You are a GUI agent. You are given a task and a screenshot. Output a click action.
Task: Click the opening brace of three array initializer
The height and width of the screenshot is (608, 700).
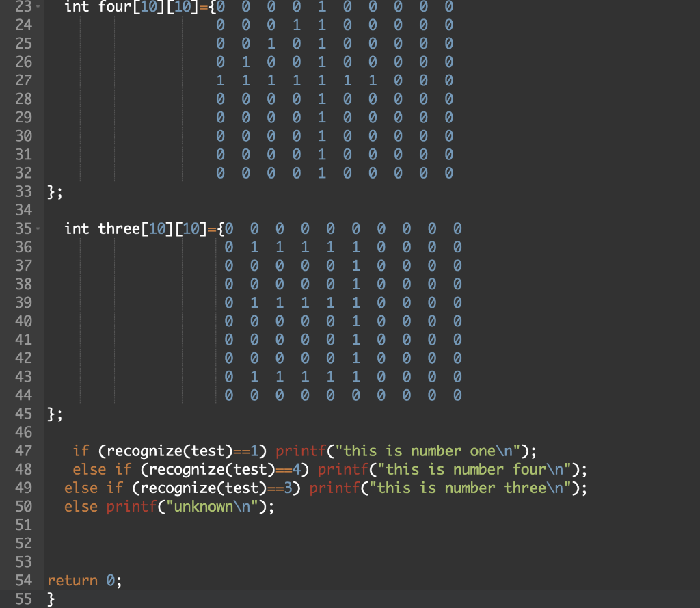click(x=221, y=229)
